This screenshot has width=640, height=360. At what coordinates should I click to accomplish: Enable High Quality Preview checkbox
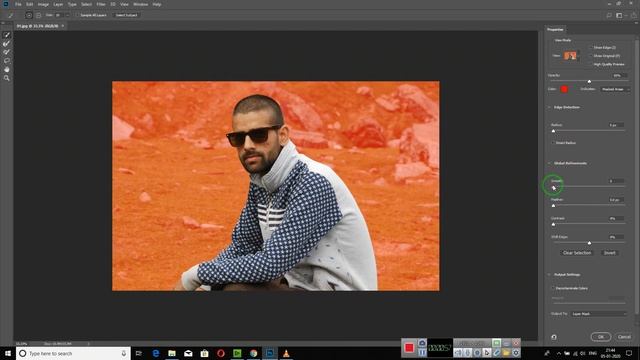pyautogui.click(x=591, y=64)
